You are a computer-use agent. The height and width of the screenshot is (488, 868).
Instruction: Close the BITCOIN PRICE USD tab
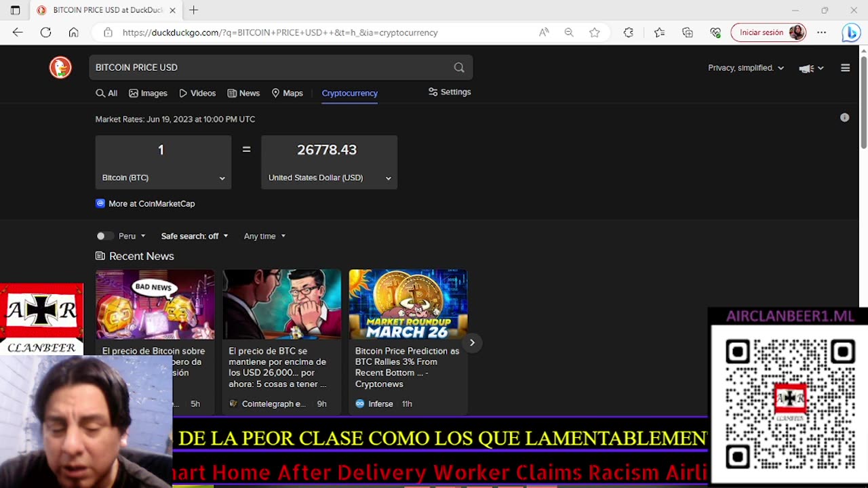(x=172, y=10)
